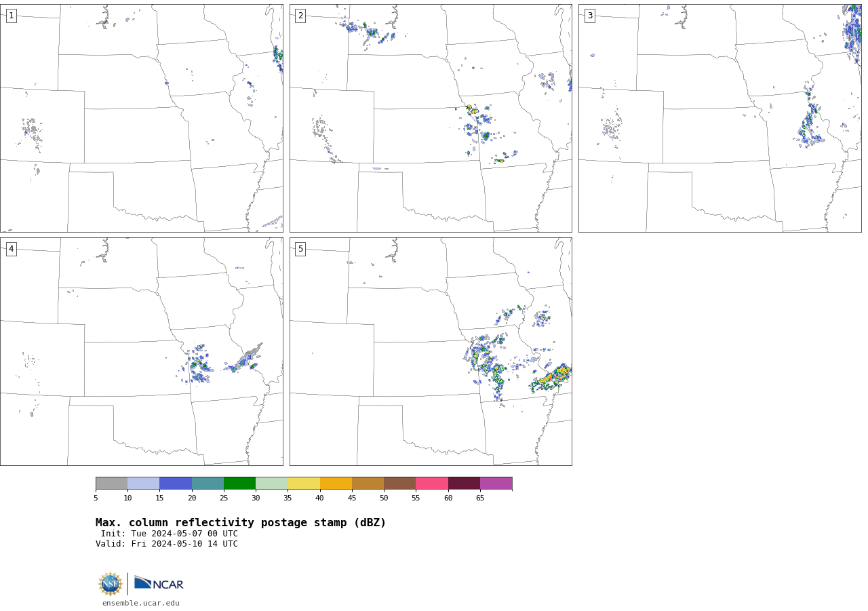Viewport: 868px width, 611px height.
Task: Click the maroon 60-65 dBZ swatch
Action: pyautogui.click(x=464, y=484)
